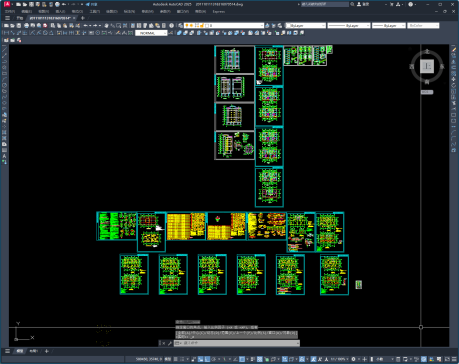Switch to the 布局1 layout tab
Screen dimensions: 459x364
tap(34, 351)
